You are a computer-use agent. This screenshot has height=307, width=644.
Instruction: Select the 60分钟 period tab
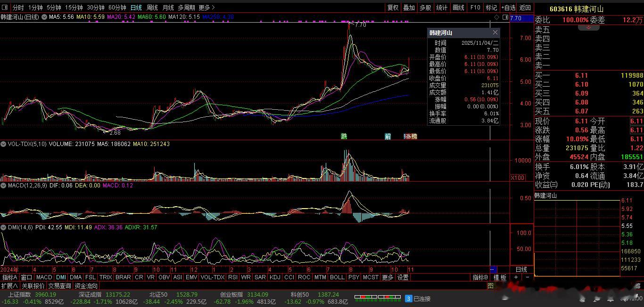[117, 8]
